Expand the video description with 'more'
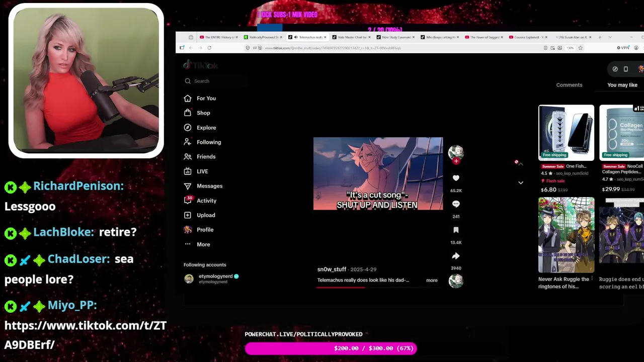644x362 pixels. pos(432,280)
